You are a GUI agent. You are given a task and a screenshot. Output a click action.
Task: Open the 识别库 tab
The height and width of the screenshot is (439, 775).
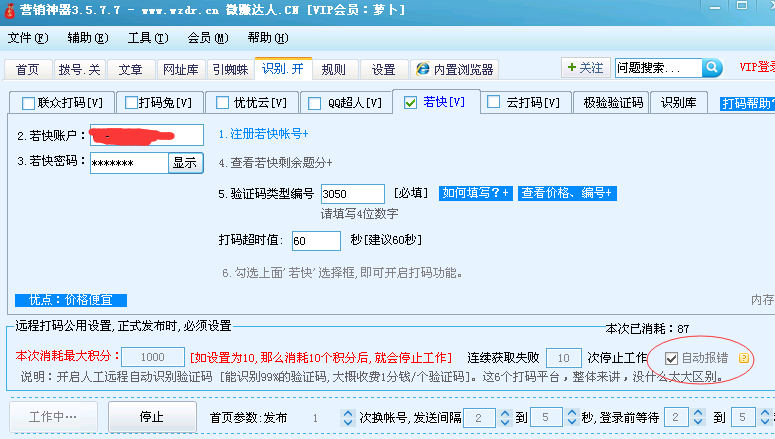pyautogui.click(x=679, y=102)
